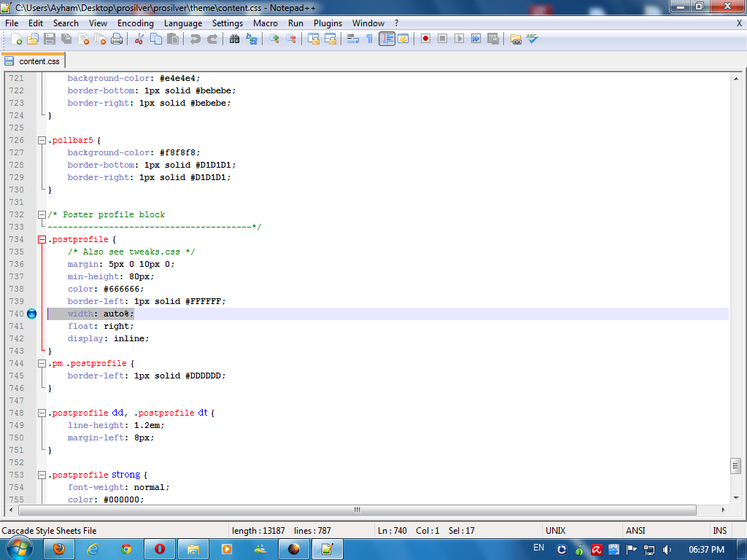Open the Plugins menu
The width and height of the screenshot is (747, 560).
(x=328, y=23)
